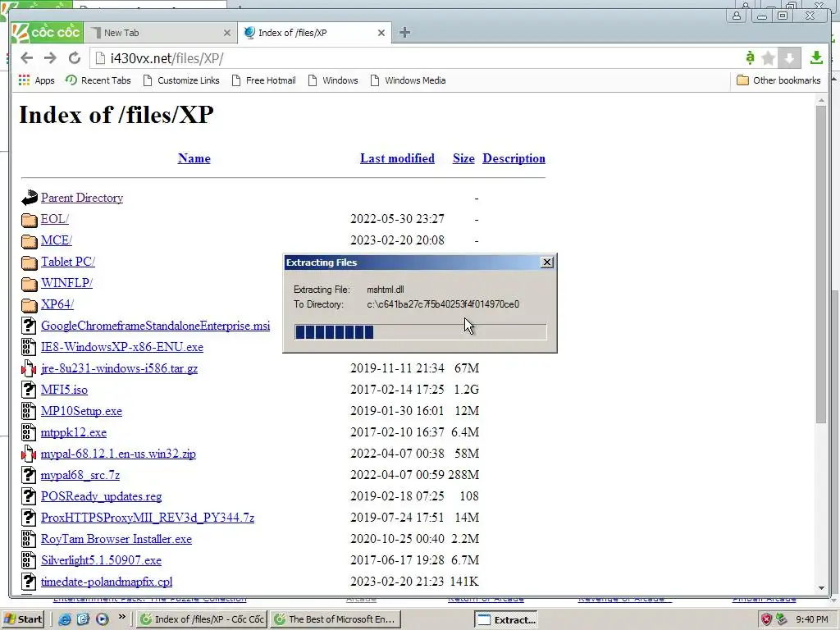Image resolution: width=840 pixels, height=630 pixels.
Task: Open Windows Media bookmark
Action: (409, 80)
